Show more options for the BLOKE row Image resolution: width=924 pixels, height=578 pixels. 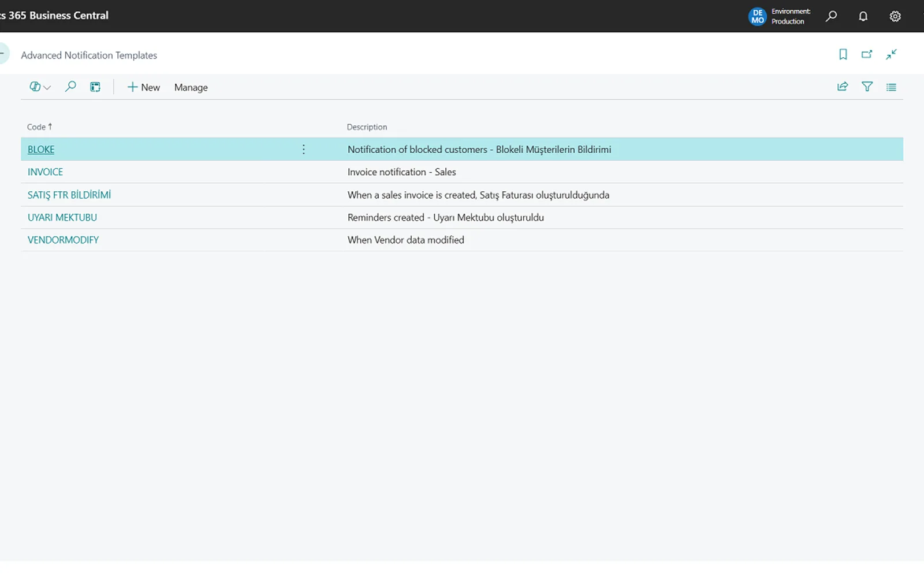point(304,150)
